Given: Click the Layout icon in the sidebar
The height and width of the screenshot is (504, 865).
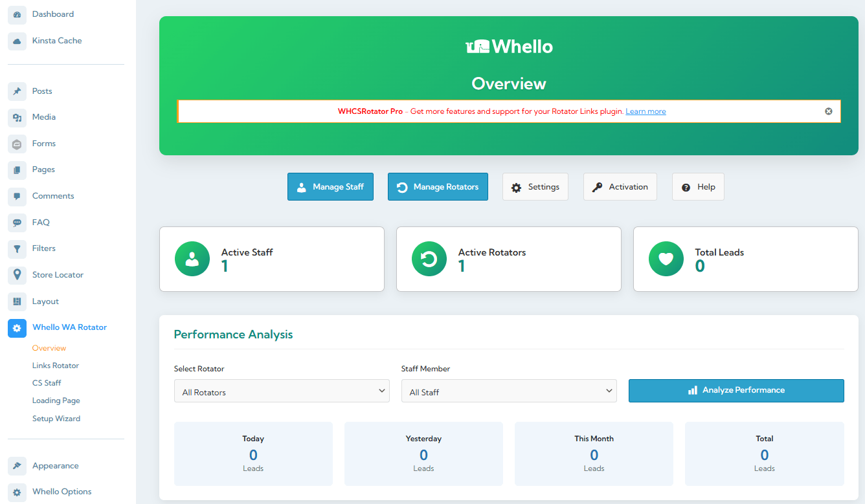Looking at the screenshot, I should [x=17, y=301].
